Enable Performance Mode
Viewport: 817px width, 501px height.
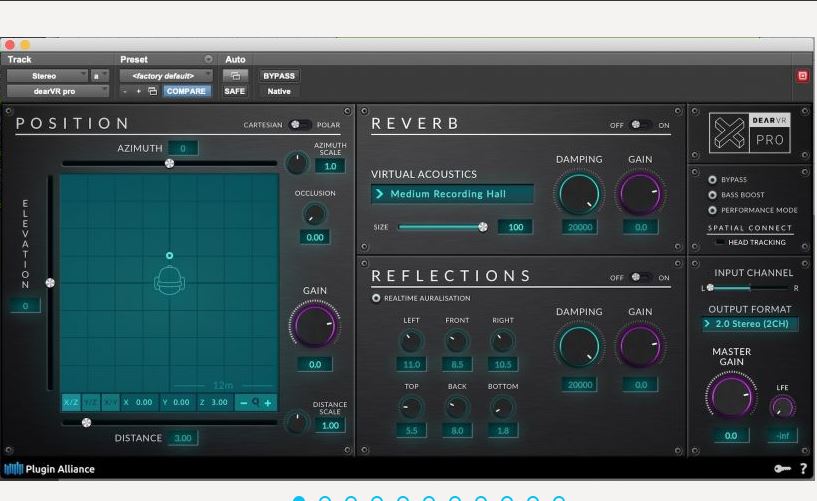[x=712, y=210]
